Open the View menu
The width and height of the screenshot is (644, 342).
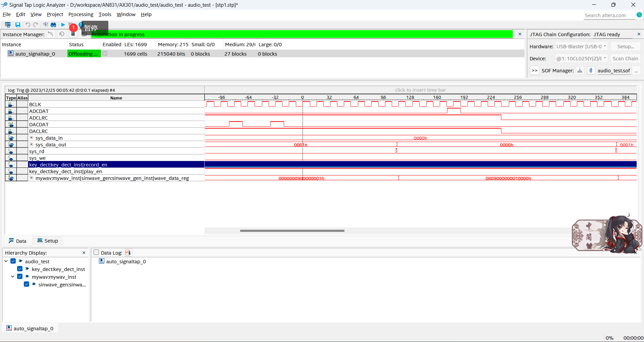(36, 14)
